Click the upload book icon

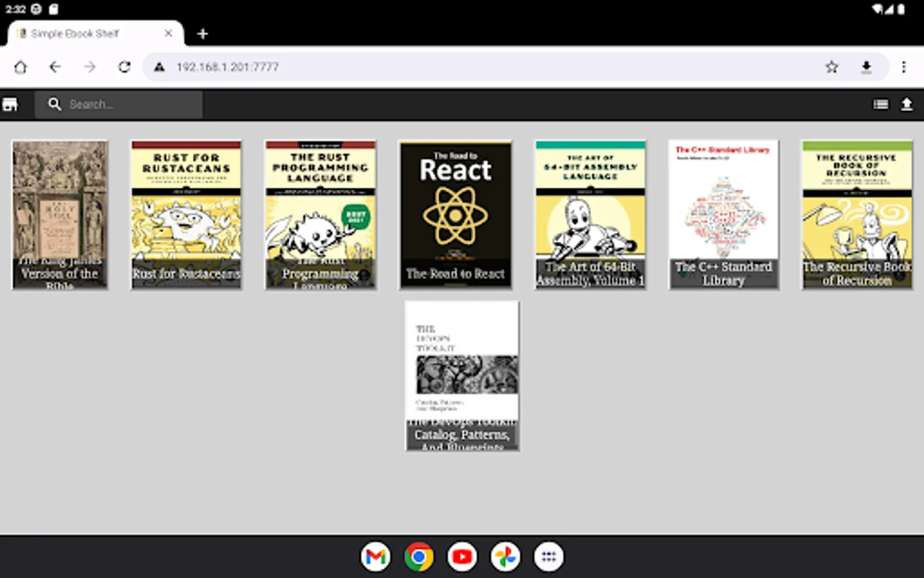(907, 104)
